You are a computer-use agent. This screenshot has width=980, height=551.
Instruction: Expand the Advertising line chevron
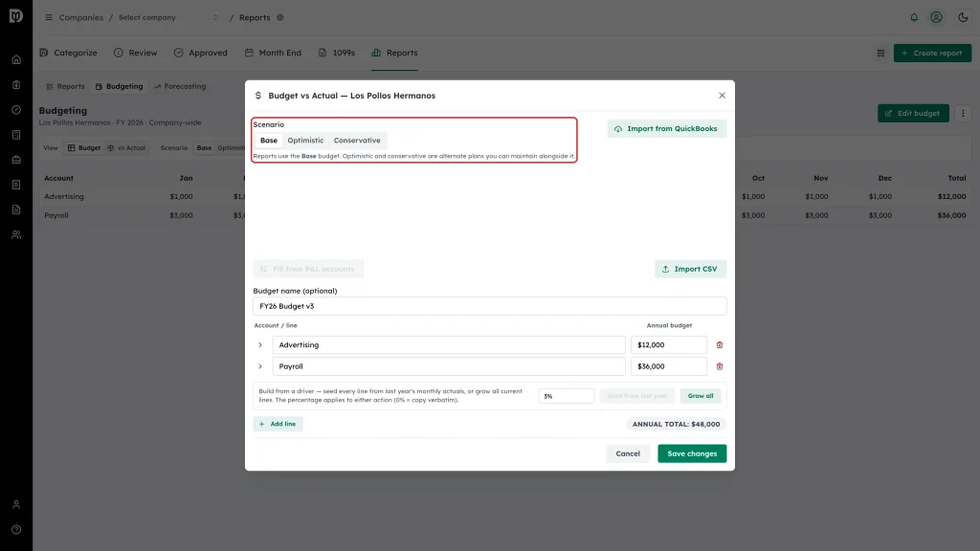tap(260, 344)
